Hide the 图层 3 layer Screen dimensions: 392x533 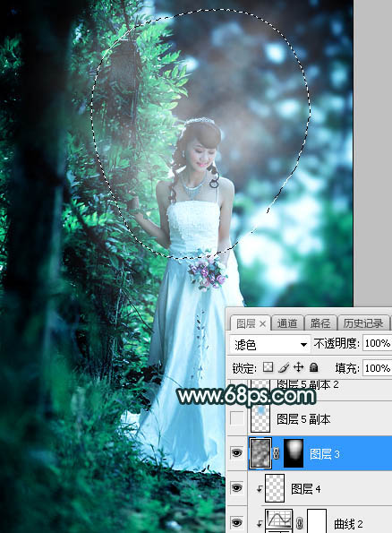237,453
